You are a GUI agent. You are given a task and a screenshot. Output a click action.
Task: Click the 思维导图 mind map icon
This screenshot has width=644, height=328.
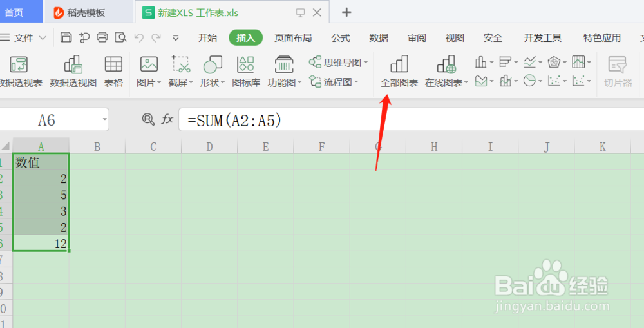click(316, 63)
